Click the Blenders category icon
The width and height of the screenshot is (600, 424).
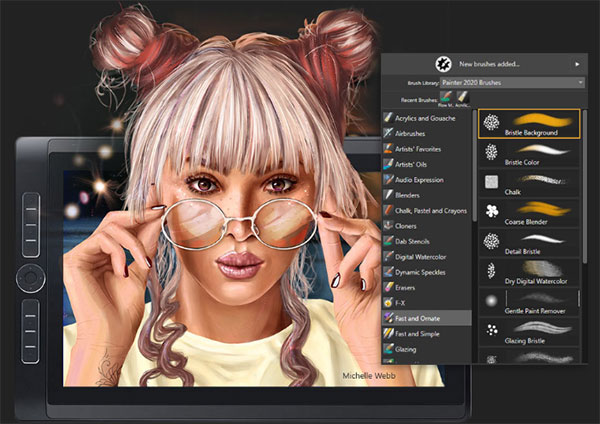pos(388,195)
